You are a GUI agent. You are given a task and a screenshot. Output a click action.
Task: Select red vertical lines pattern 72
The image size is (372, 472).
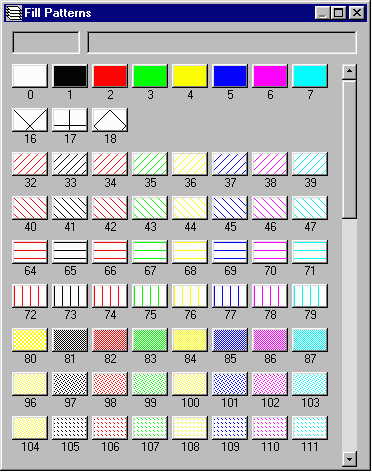30,296
